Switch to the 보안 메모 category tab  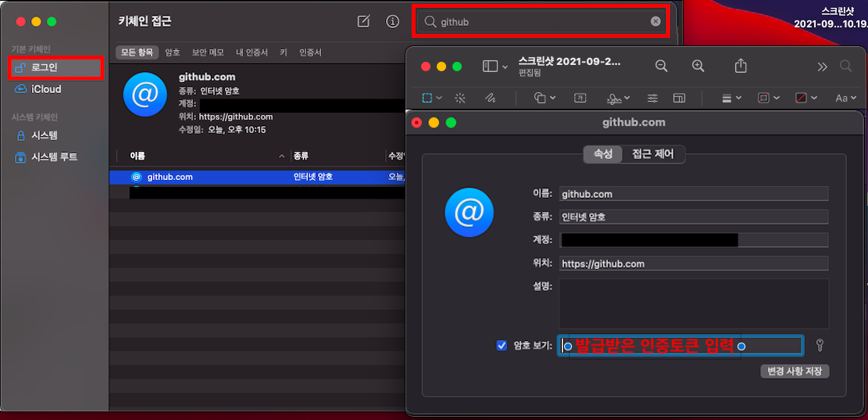(208, 52)
